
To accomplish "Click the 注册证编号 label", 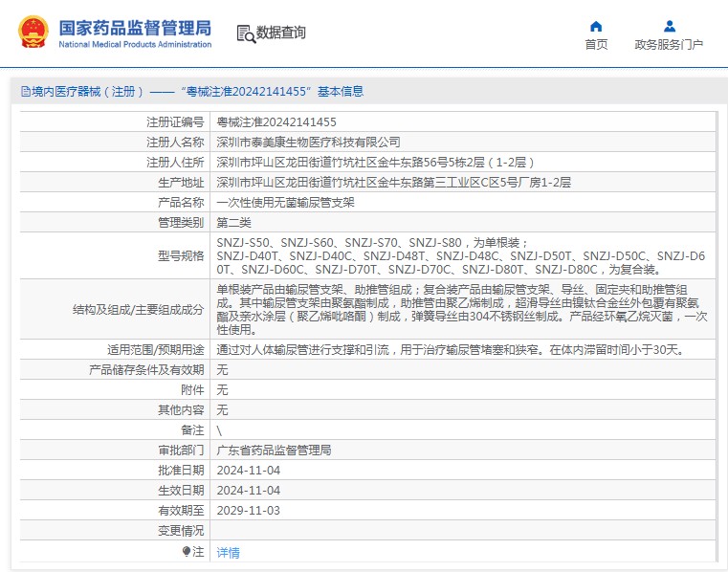I will [175, 122].
